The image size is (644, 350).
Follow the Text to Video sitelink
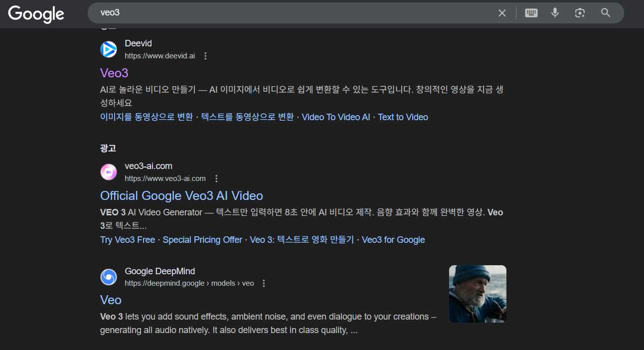tap(403, 117)
